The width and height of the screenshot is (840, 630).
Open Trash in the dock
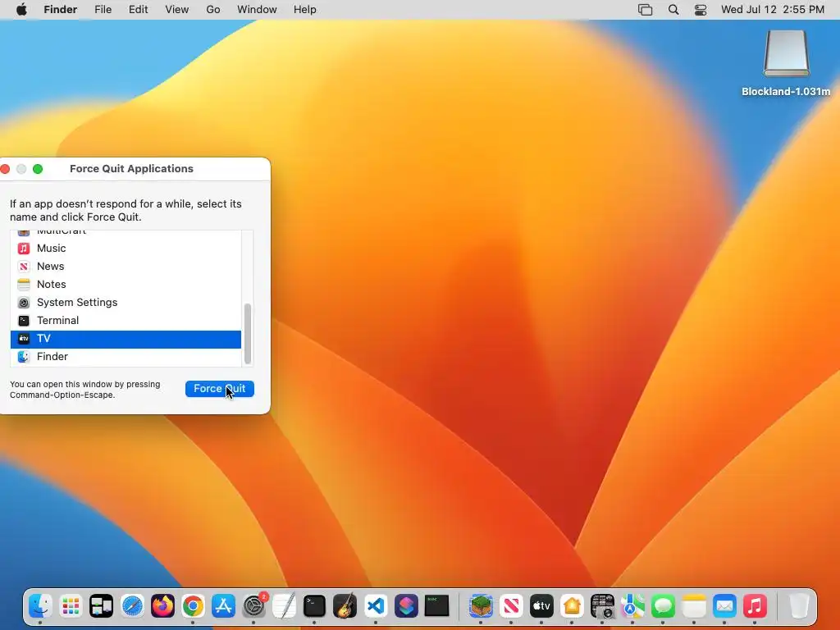[799, 606]
